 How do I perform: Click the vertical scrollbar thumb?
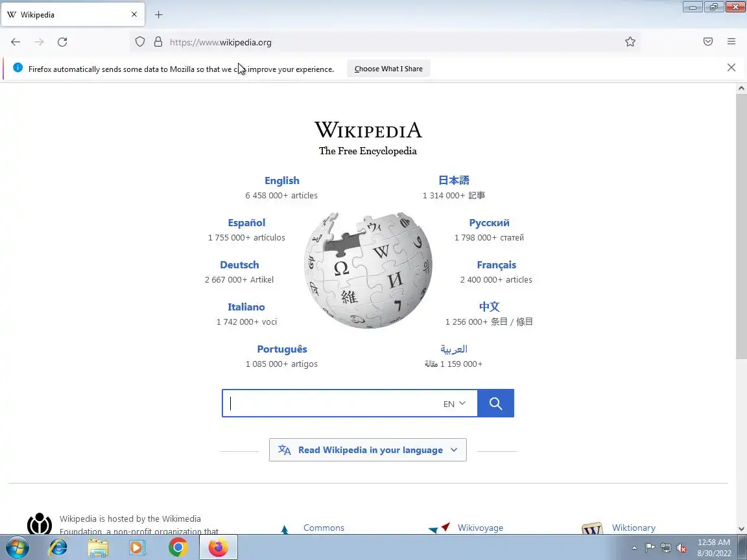[741, 226]
